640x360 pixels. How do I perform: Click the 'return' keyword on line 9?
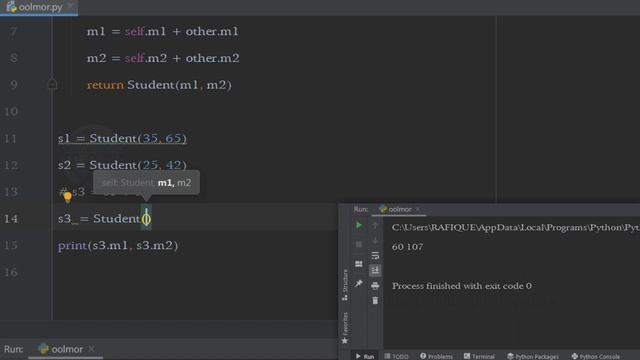coord(105,85)
